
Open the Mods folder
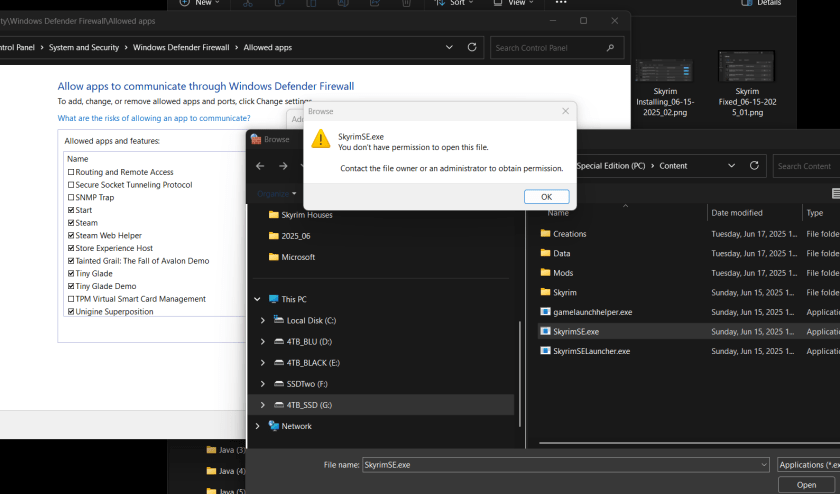point(563,273)
